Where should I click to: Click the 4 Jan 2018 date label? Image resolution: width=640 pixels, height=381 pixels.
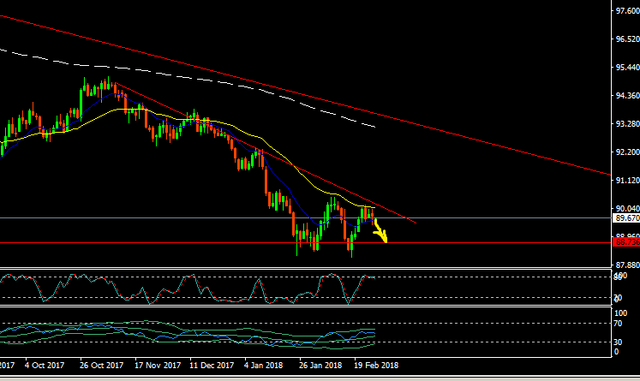tap(263, 365)
